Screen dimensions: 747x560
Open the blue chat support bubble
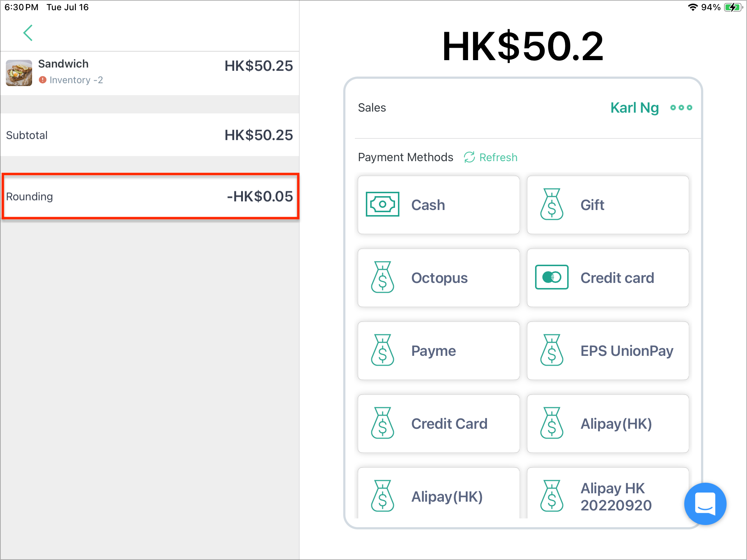(x=705, y=503)
